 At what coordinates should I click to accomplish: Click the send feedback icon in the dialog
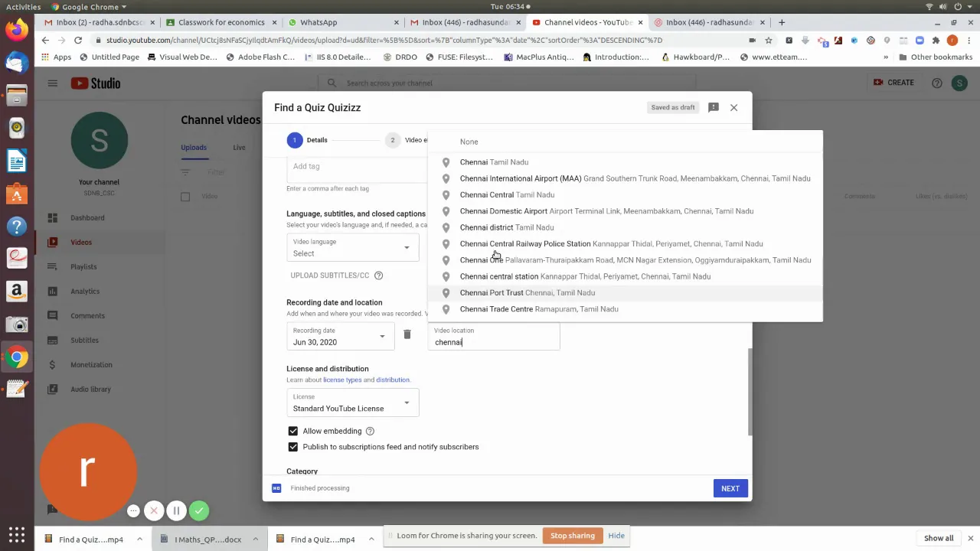coord(713,107)
